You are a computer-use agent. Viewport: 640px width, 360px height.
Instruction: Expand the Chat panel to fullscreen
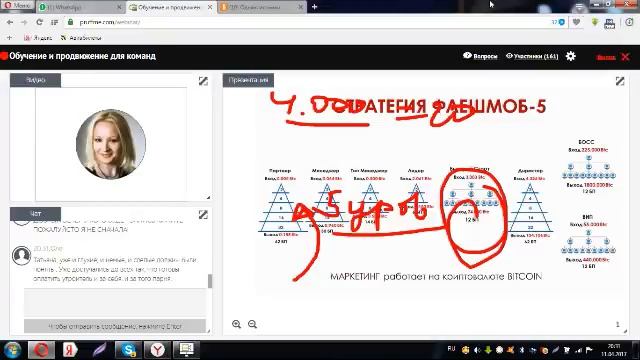coord(203,214)
